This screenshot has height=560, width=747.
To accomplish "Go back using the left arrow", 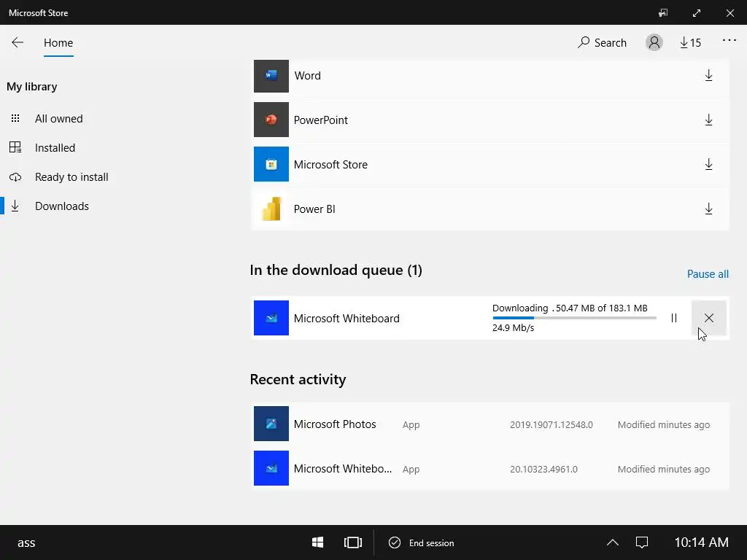I will click(18, 42).
